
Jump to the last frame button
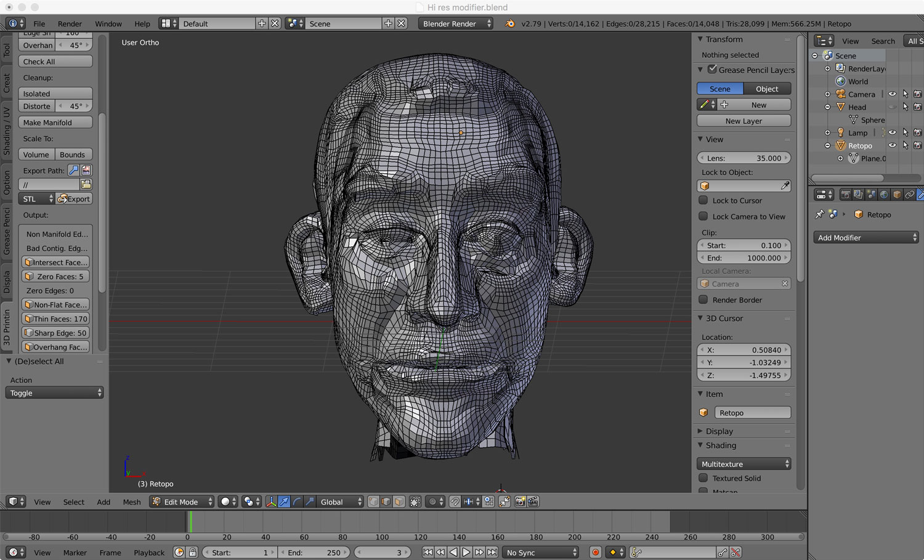492,553
